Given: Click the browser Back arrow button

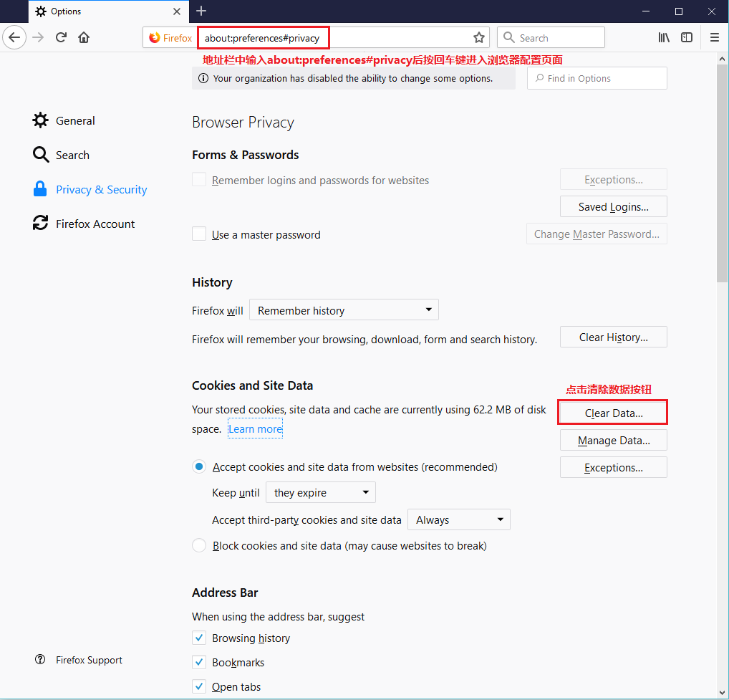Looking at the screenshot, I should [14, 37].
